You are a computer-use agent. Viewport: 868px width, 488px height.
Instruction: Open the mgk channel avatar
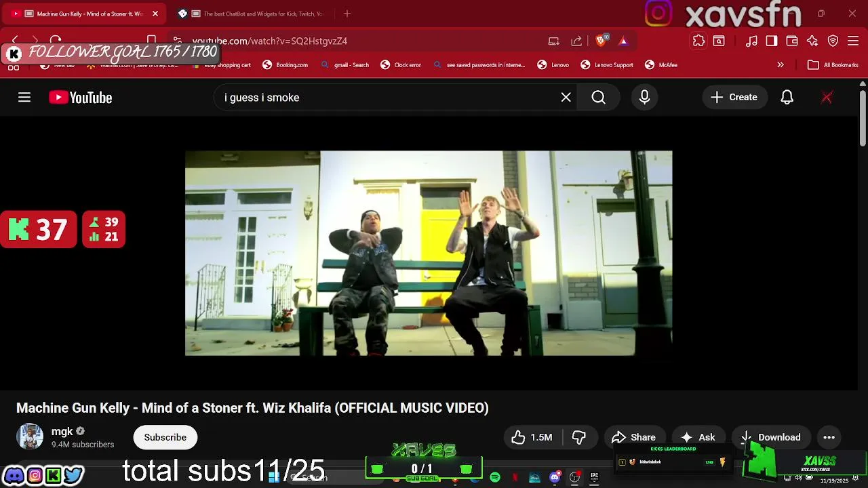coord(30,437)
